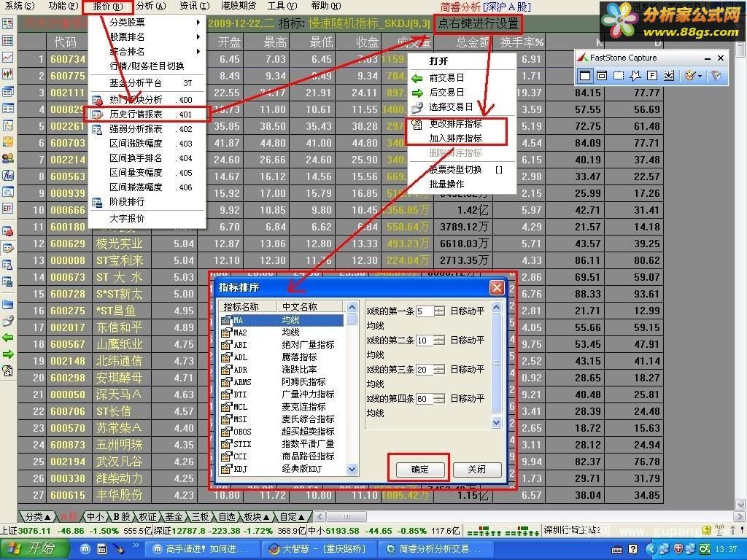Select CCI 商品路径指标 in indicator list

tap(282, 456)
